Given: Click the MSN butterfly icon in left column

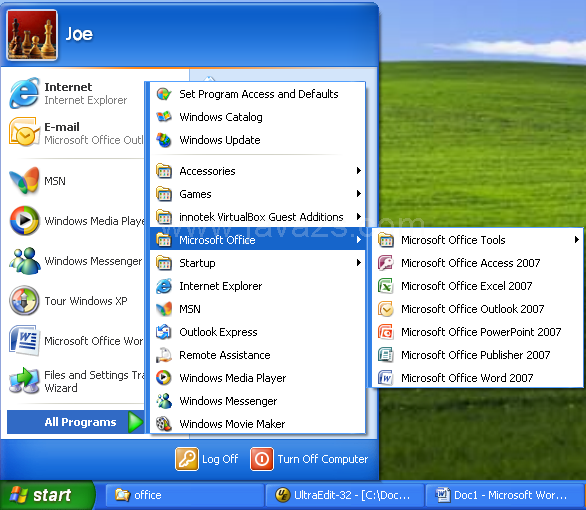Looking at the screenshot, I should click(24, 180).
